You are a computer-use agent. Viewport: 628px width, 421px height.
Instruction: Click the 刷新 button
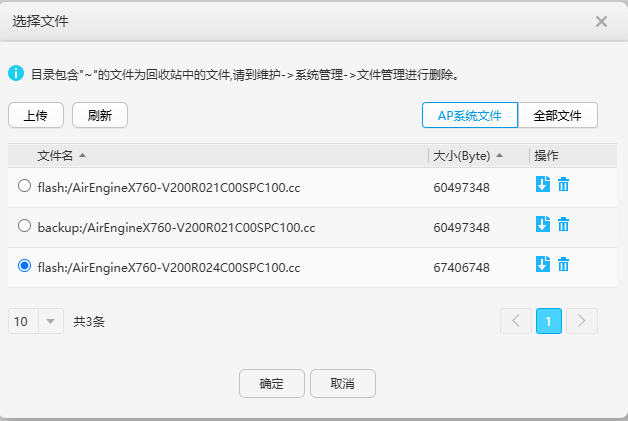[x=100, y=115]
